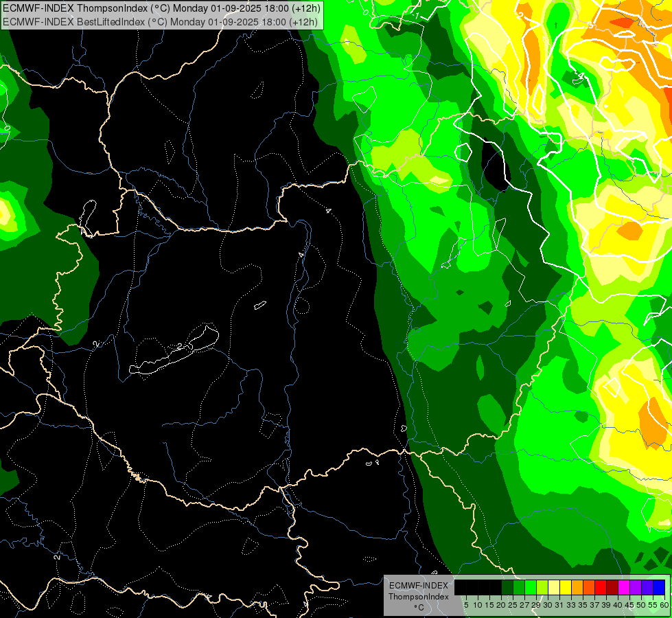Click the legend tick value 25

[x=513, y=605]
